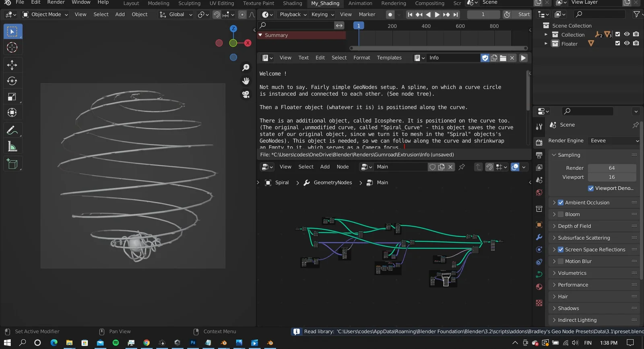644x349 pixels.
Task: Unlink the Info text datablock
Action: pos(512,58)
